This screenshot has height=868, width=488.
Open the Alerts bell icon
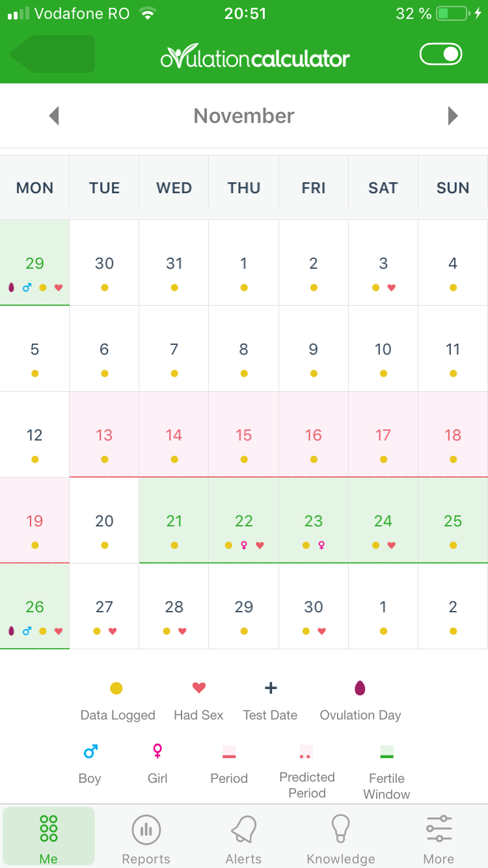click(244, 830)
